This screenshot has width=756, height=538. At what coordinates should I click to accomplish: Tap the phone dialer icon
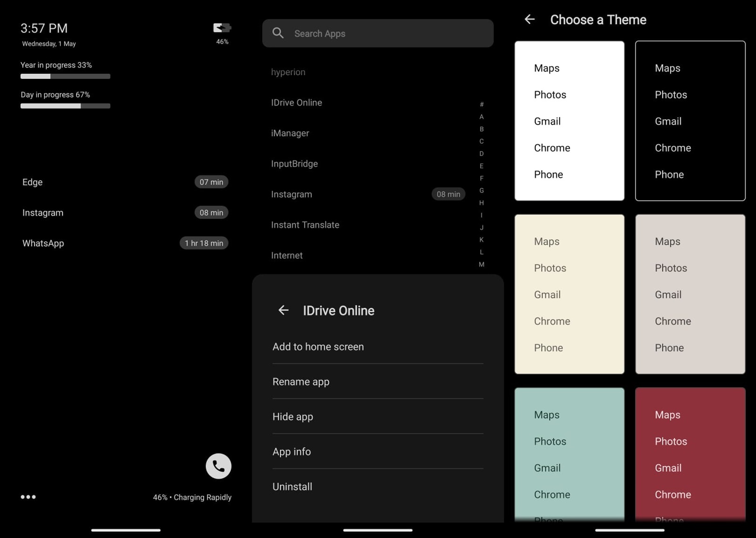tap(218, 466)
